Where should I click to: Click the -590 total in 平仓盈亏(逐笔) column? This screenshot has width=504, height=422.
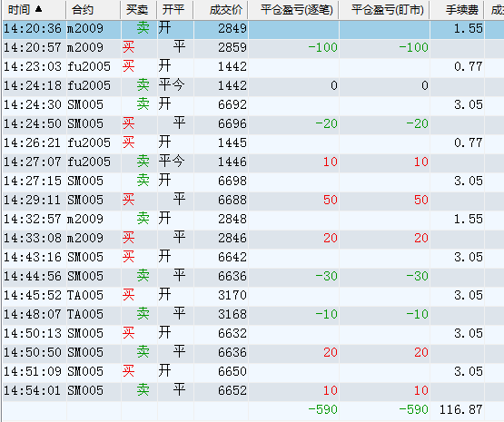pyautogui.click(x=322, y=409)
